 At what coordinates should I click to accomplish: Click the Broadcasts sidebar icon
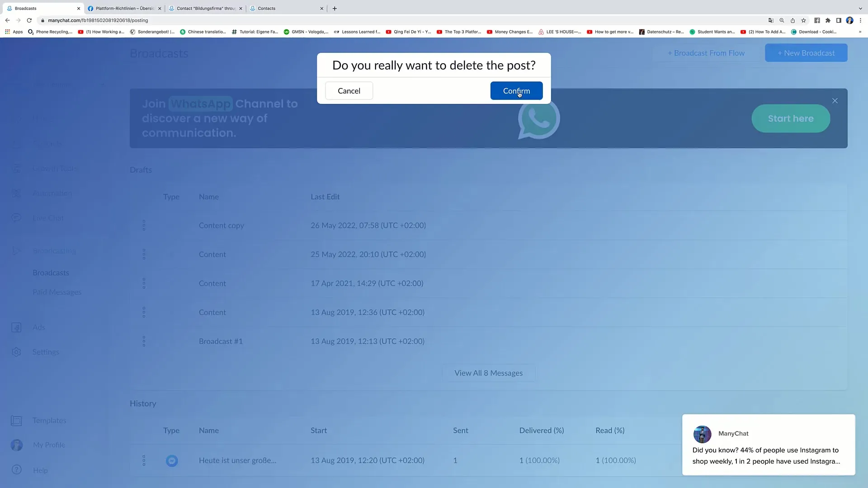[x=16, y=250]
